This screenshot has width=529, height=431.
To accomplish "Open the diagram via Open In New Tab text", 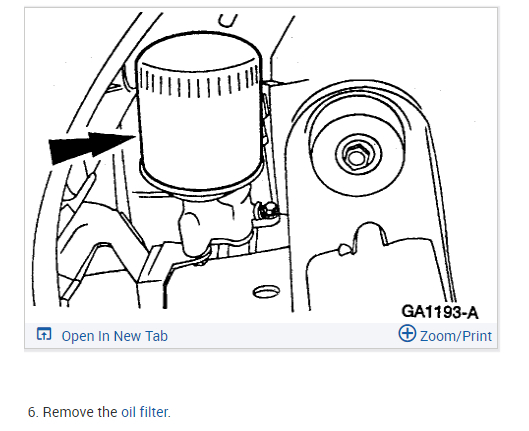I will coord(115,336).
